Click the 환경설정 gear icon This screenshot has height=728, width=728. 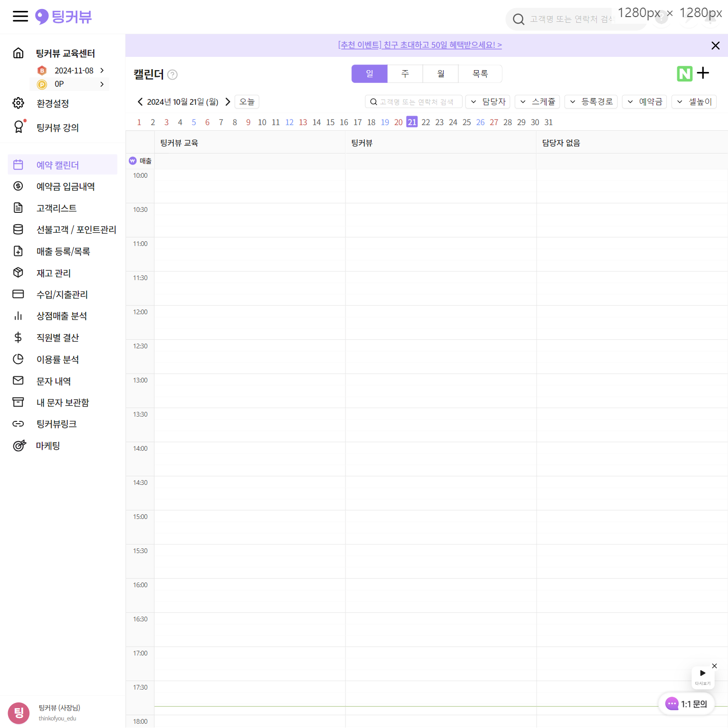click(18, 103)
